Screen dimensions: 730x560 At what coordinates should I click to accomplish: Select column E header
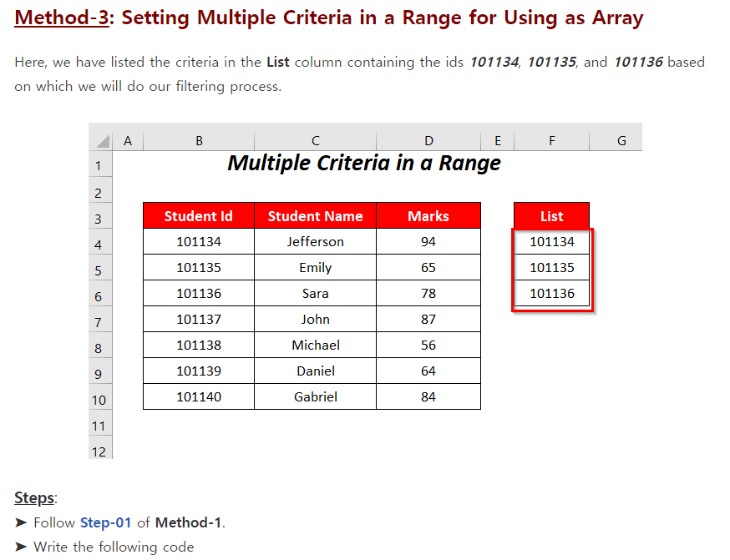497,140
